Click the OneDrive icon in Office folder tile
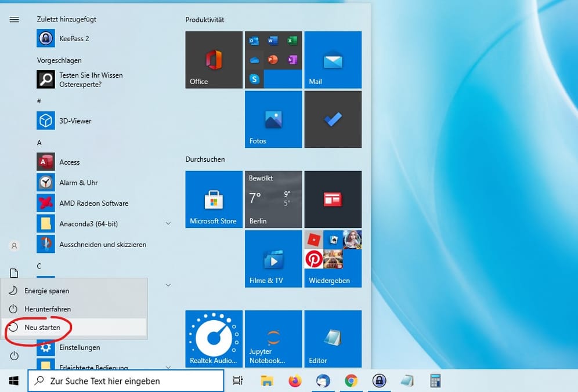This screenshot has width=578, height=392. point(254,60)
